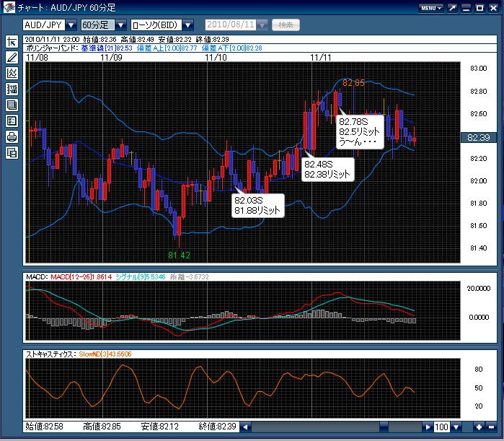Print the chart with printer icon
The image size is (504, 441).
(12, 136)
